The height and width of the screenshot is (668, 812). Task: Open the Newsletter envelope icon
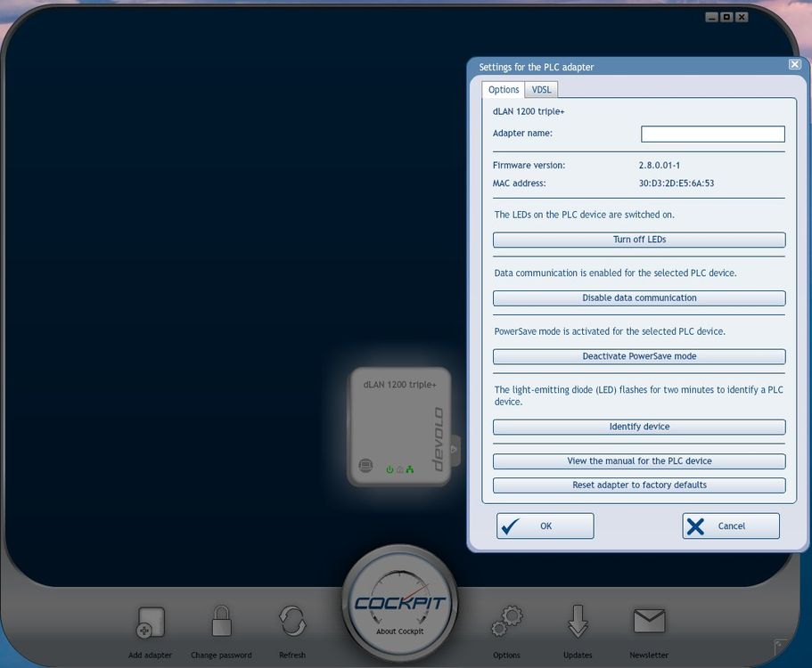click(649, 621)
